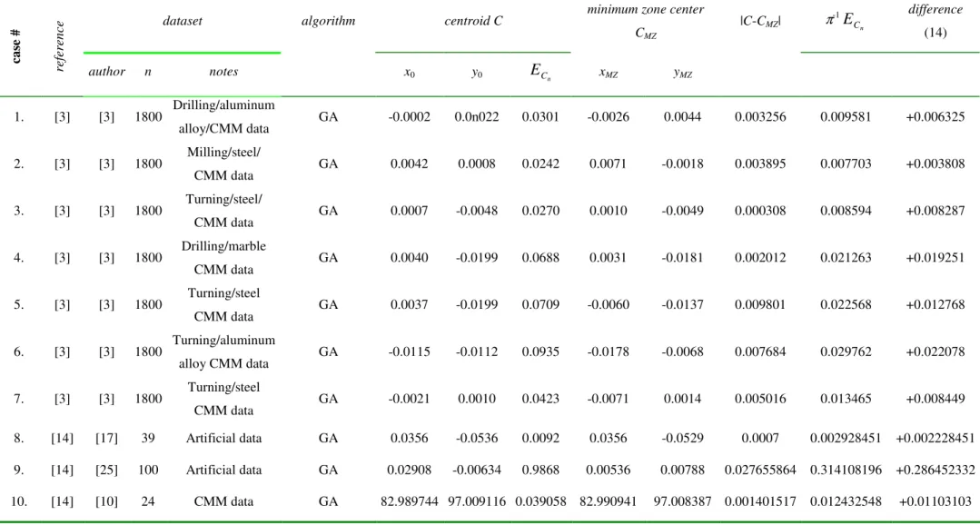Select case number '10.'
This screenshot has height=525, width=980.
[x=17, y=501]
